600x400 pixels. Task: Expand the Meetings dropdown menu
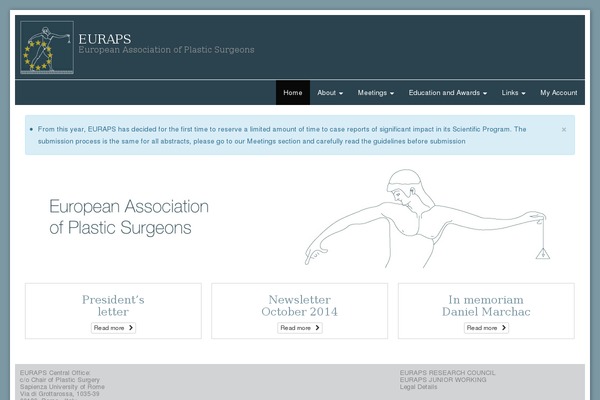click(376, 93)
